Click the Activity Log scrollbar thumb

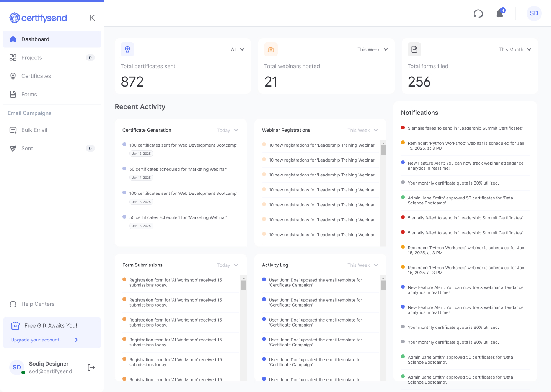tap(383, 285)
